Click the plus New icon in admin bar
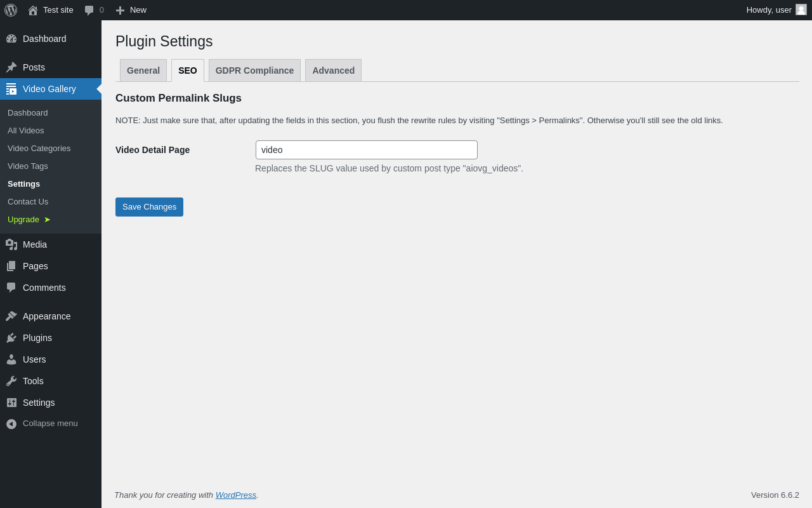This screenshot has width=812, height=508. click(120, 10)
